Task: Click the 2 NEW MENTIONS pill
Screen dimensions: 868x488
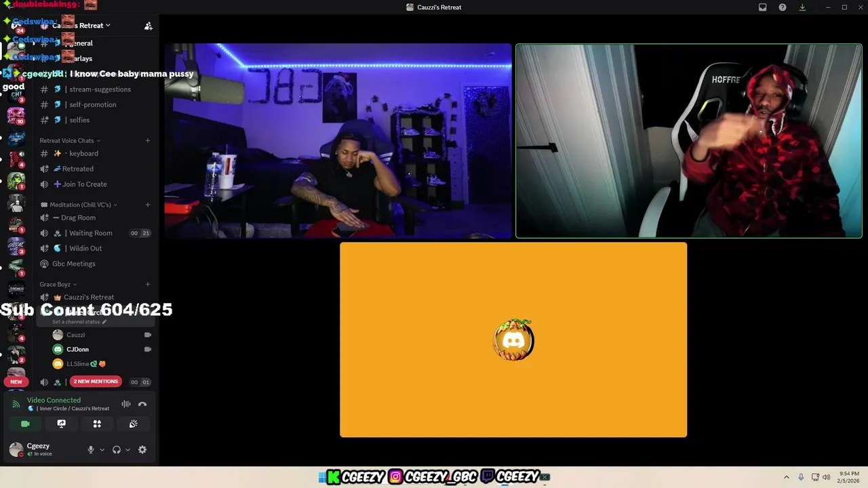Action: pyautogui.click(x=96, y=382)
